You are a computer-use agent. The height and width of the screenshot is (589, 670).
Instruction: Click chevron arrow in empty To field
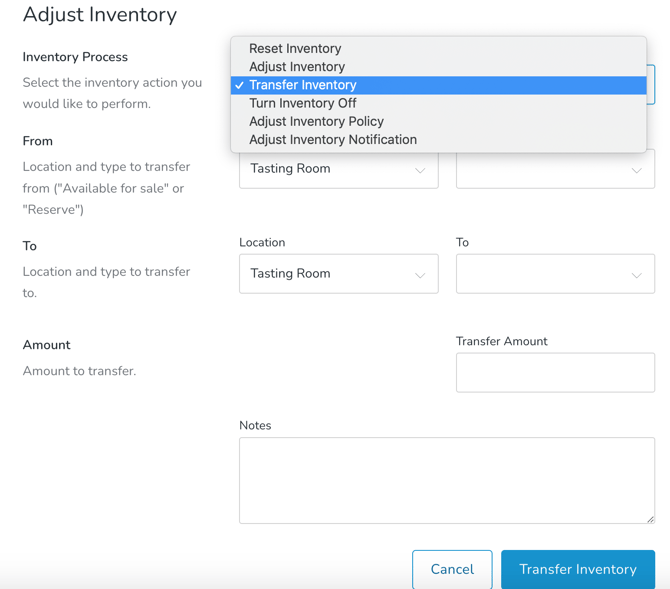(636, 275)
